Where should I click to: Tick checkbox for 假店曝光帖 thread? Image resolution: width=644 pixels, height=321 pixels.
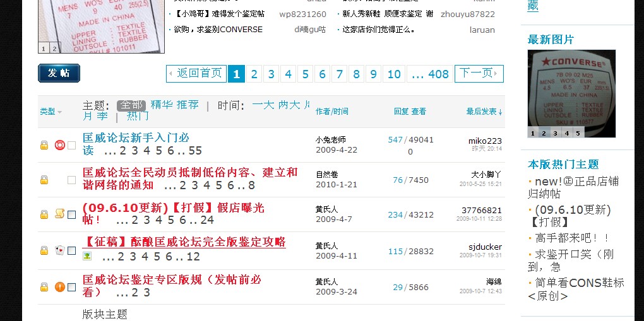click(71, 214)
